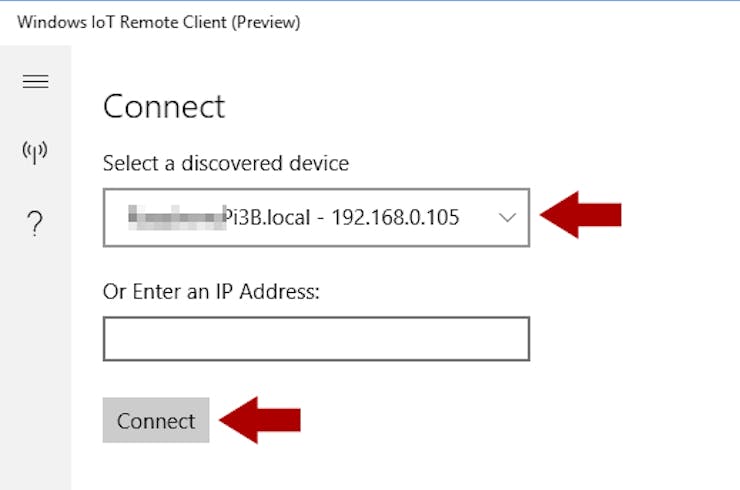Image resolution: width=740 pixels, height=490 pixels.
Task: Click the large Connect page heading
Action: (164, 107)
